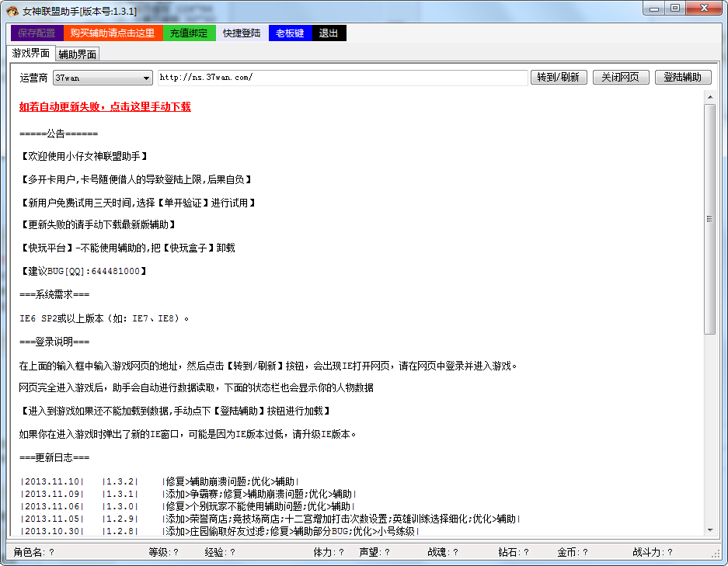Open 购买辅助请点击这里 orange button
Viewport: 728px width, 566px height.
(x=113, y=33)
